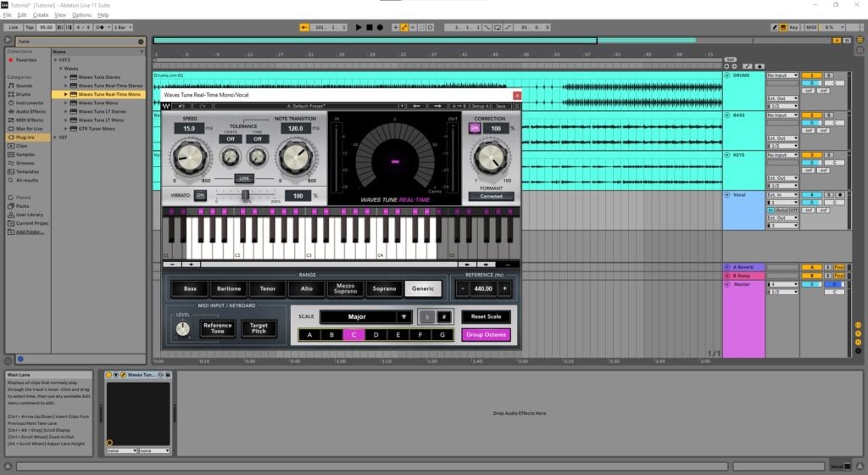
Task: Toggle Draw Mode pencil in the control bar
Action: pos(775,27)
